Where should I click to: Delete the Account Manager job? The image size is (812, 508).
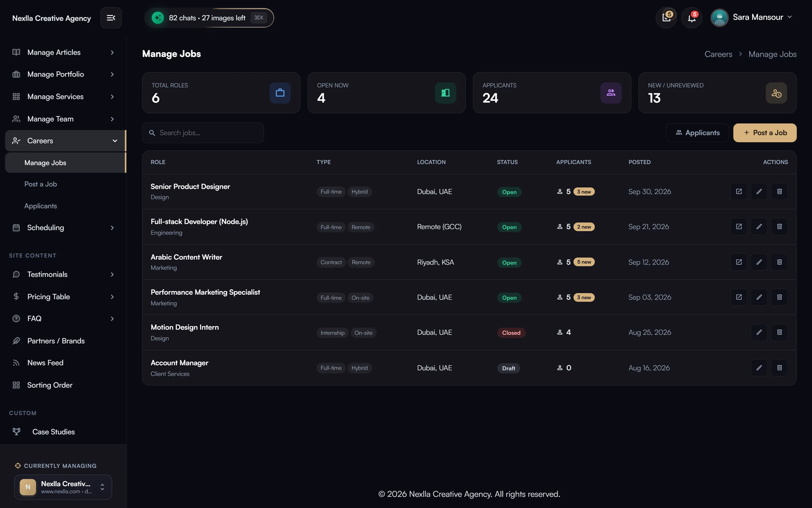[x=780, y=368]
